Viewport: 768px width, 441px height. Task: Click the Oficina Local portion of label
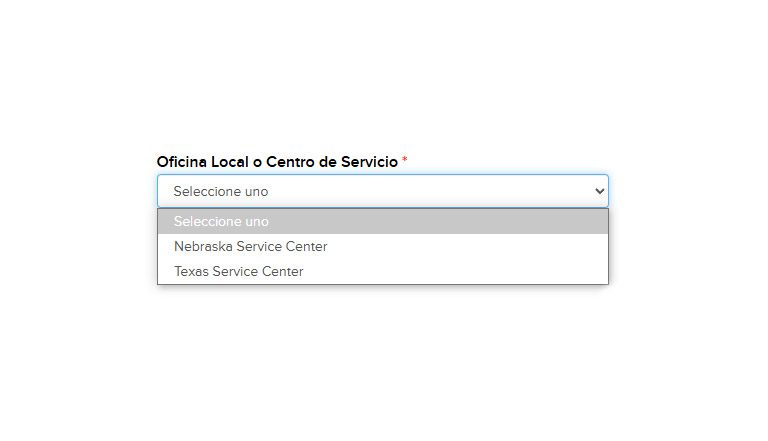[203, 162]
